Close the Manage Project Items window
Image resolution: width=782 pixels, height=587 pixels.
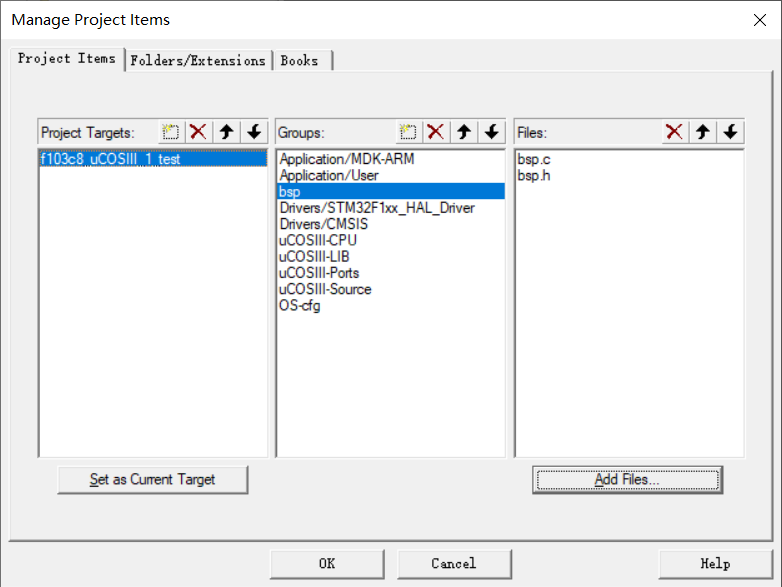(760, 20)
